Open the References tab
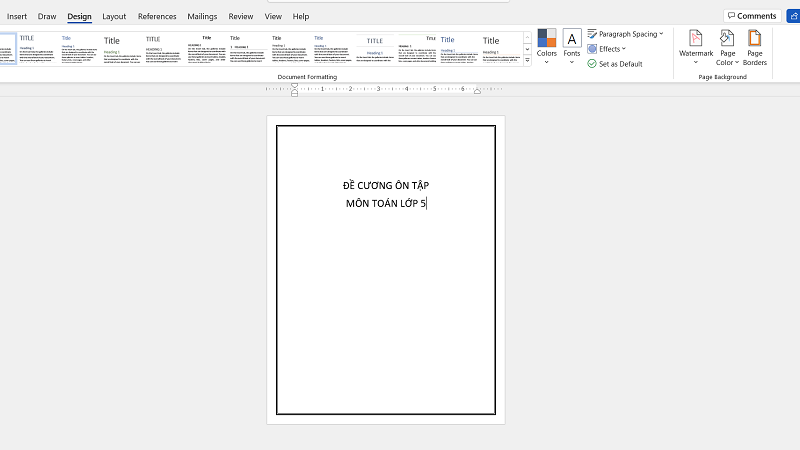 [157, 17]
